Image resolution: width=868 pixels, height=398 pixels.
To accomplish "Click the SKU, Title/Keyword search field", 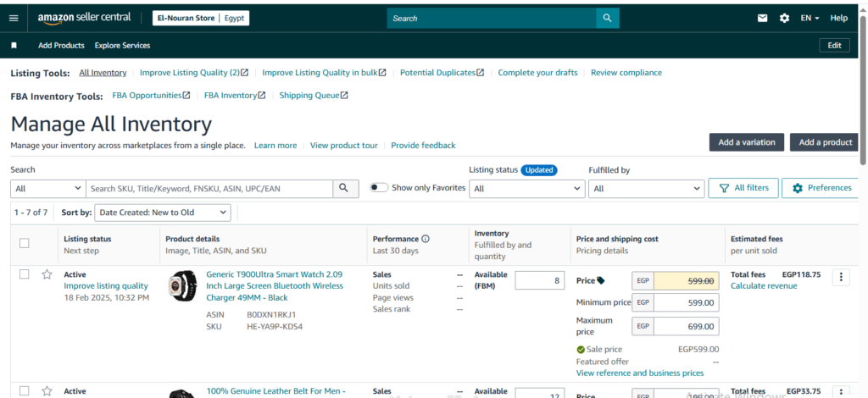I will [x=209, y=189].
